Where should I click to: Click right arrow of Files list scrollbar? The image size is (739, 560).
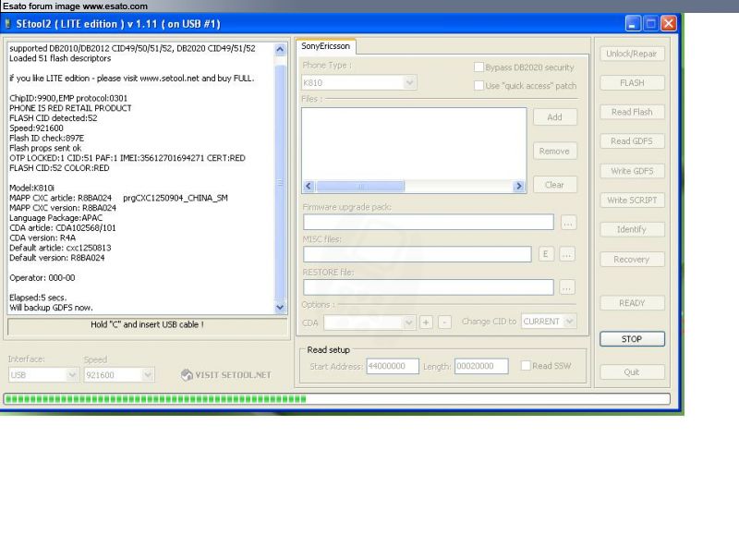[519, 186]
